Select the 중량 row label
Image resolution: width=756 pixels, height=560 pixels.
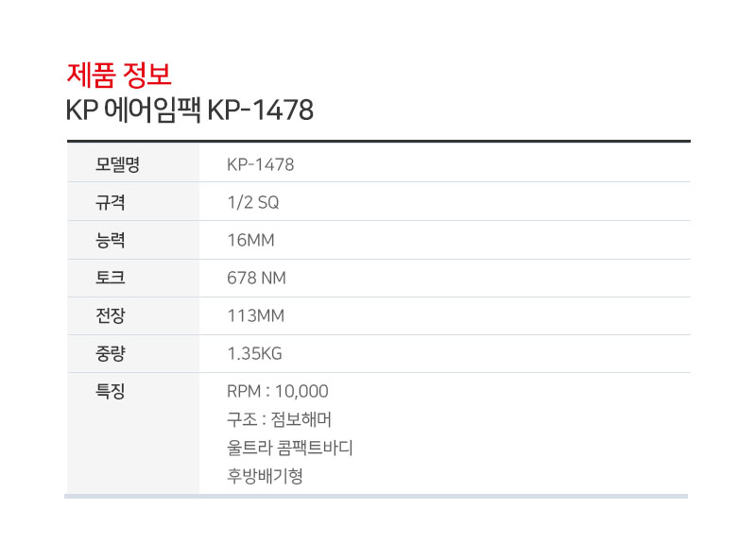(111, 353)
